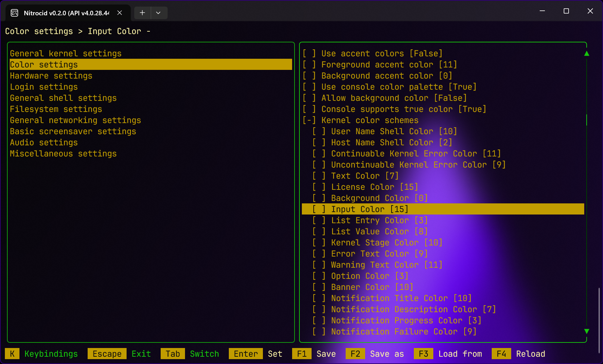Click the terminal window's vertical scrollbar
This screenshot has width=603, height=364.
pyautogui.click(x=599, y=320)
